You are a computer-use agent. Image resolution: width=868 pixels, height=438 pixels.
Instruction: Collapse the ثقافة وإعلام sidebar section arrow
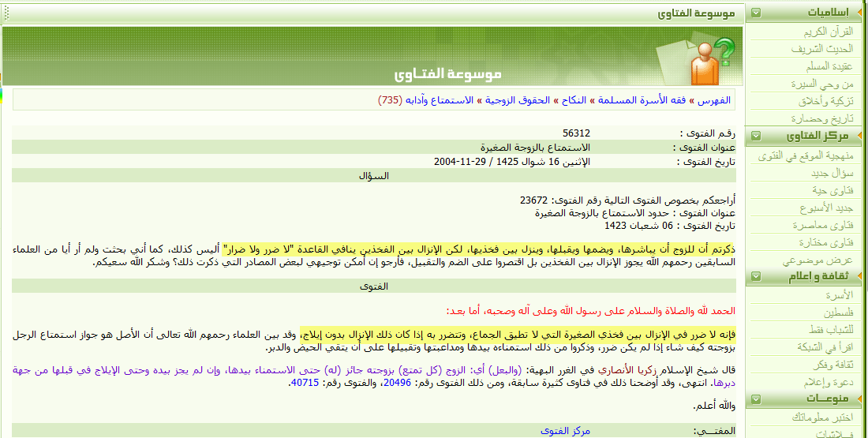coord(756,276)
